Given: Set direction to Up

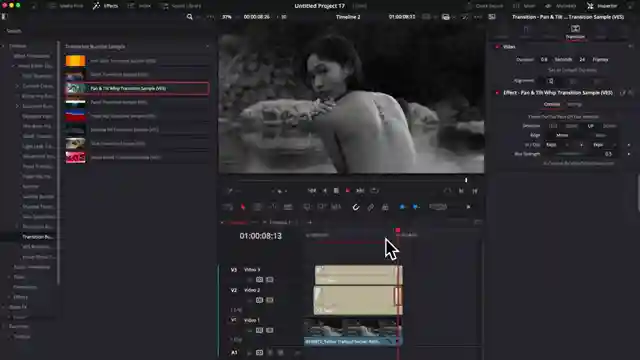Looking at the screenshot, I should click(x=590, y=126).
